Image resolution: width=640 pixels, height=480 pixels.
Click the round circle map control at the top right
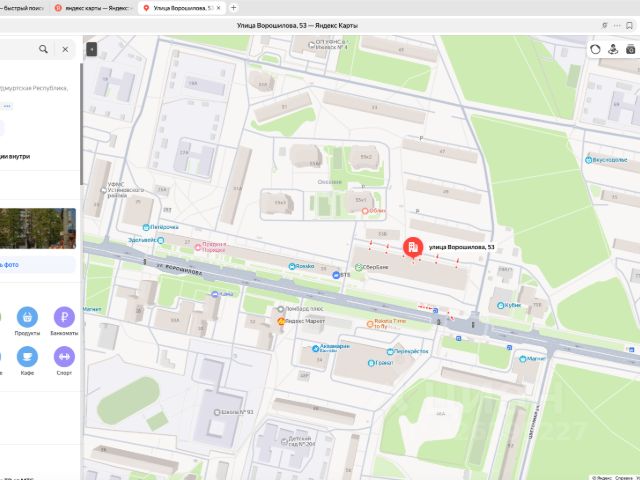click(x=595, y=49)
